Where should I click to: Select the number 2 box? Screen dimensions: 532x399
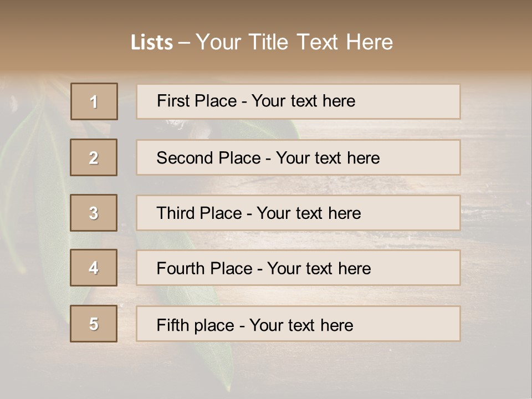tap(94, 157)
